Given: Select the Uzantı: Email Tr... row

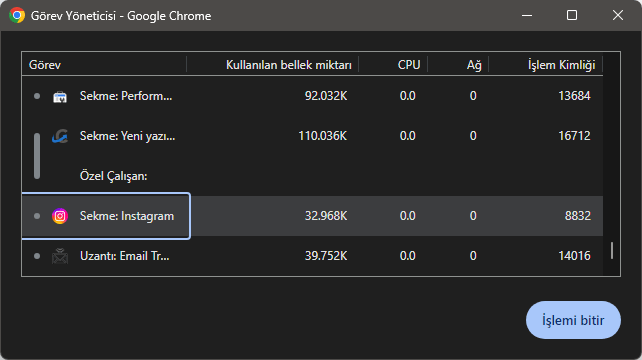Looking at the screenshot, I should click(x=312, y=256).
